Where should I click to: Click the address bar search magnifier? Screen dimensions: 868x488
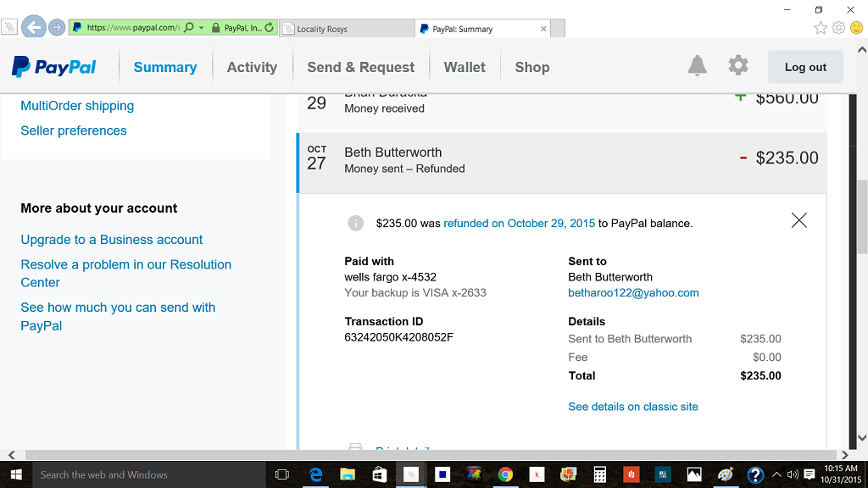tap(189, 27)
